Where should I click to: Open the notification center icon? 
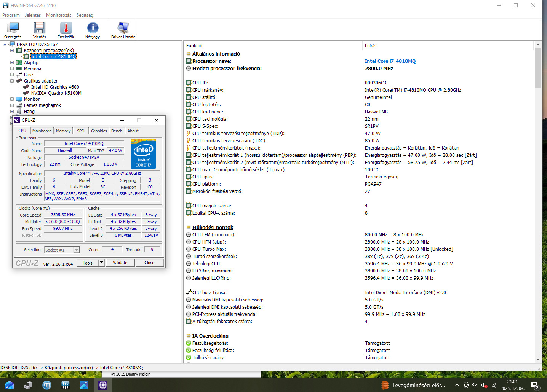click(x=535, y=386)
